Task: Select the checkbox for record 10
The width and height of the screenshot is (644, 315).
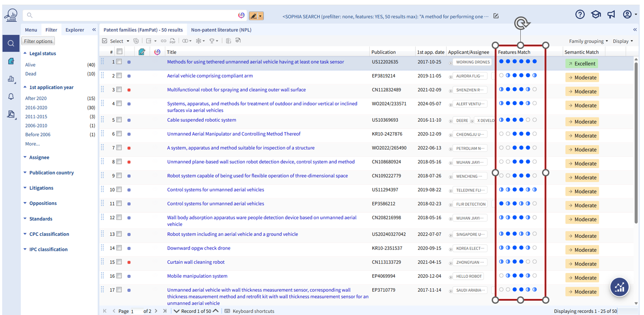Action: [x=119, y=190]
